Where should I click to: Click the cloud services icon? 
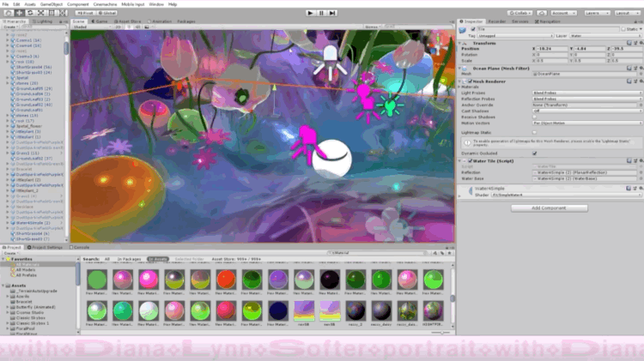541,13
